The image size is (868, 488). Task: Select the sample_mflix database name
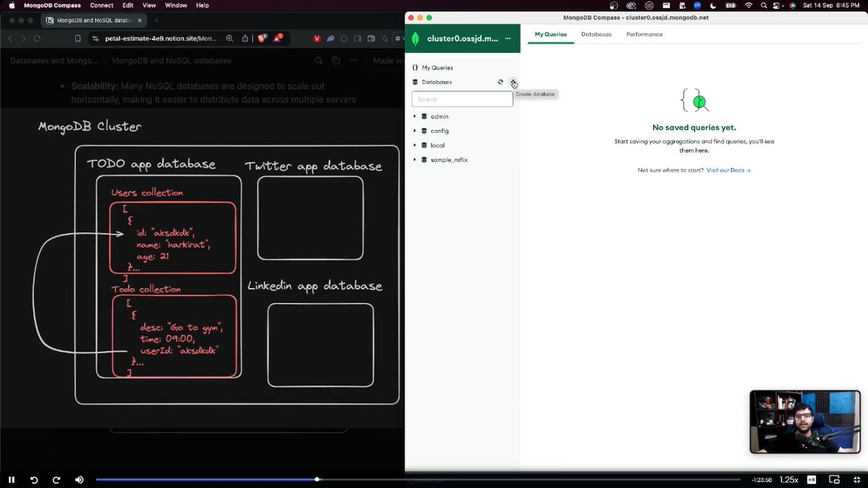(449, 160)
